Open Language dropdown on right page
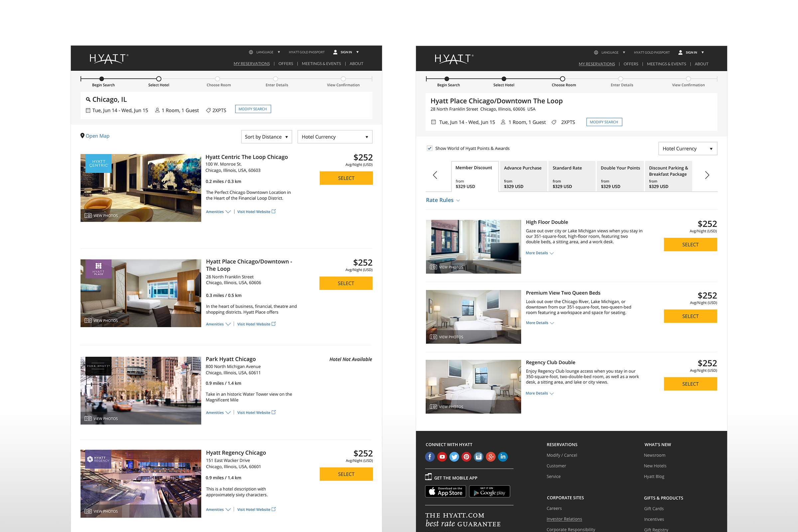 coord(613,53)
